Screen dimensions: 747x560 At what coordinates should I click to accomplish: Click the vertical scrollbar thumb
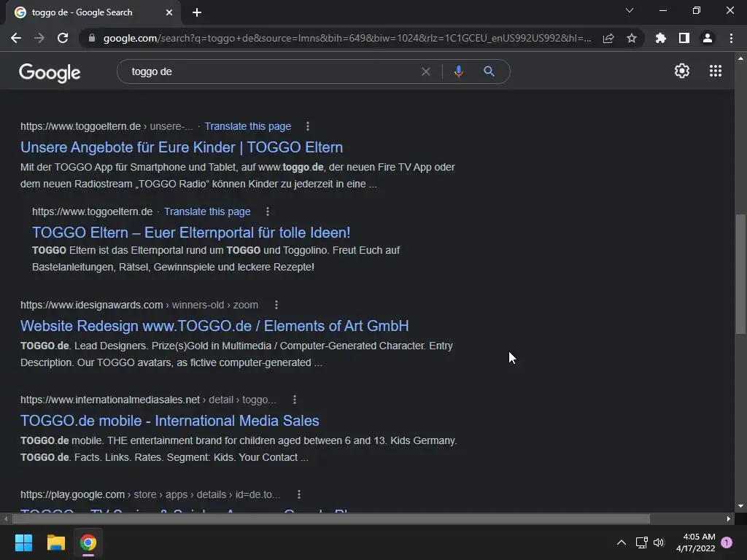(740, 274)
